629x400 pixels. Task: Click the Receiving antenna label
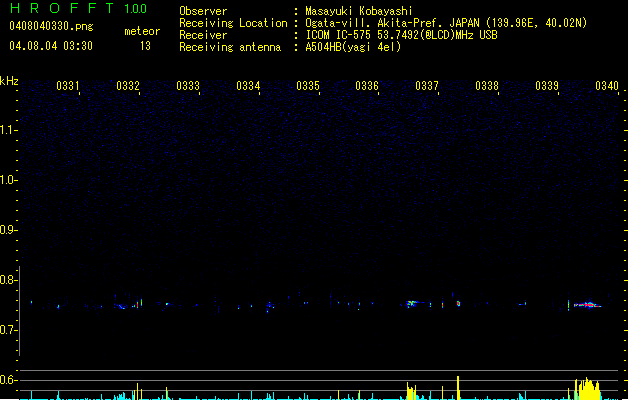pos(230,47)
